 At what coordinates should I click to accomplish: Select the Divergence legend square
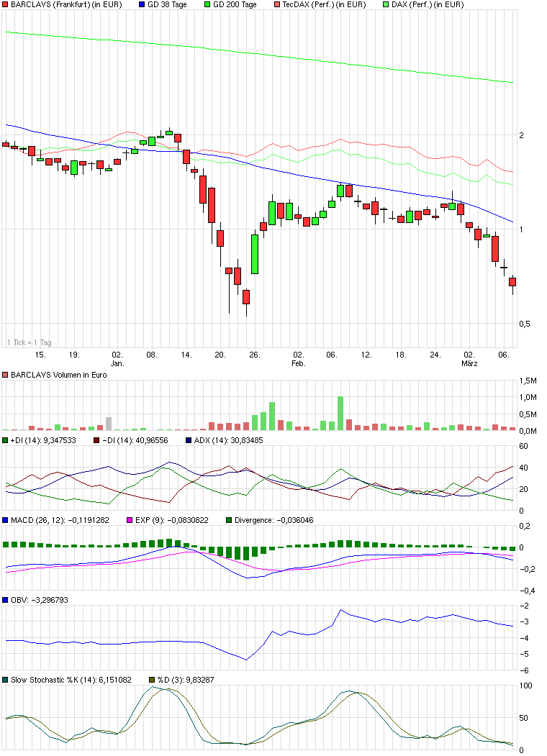point(230,520)
